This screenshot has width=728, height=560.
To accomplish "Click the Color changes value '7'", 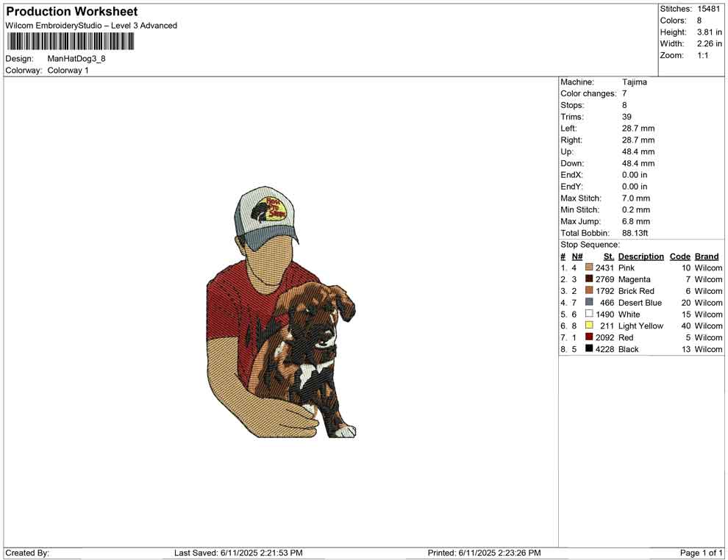I will pyautogui.click(x=624, y=94).
